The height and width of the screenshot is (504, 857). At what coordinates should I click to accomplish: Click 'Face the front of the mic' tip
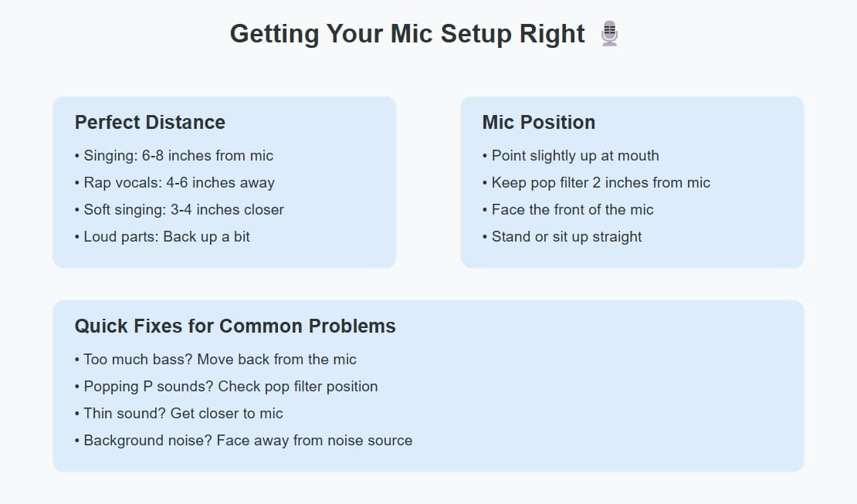pyautogui.click(x=568, y=210)
